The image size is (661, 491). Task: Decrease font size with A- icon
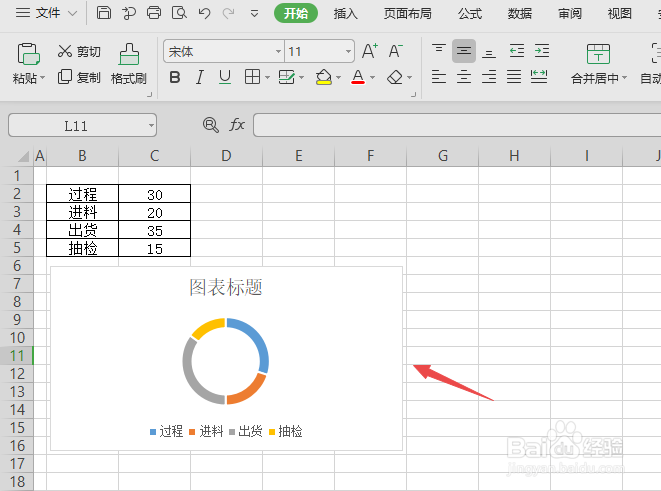point(395,51)
